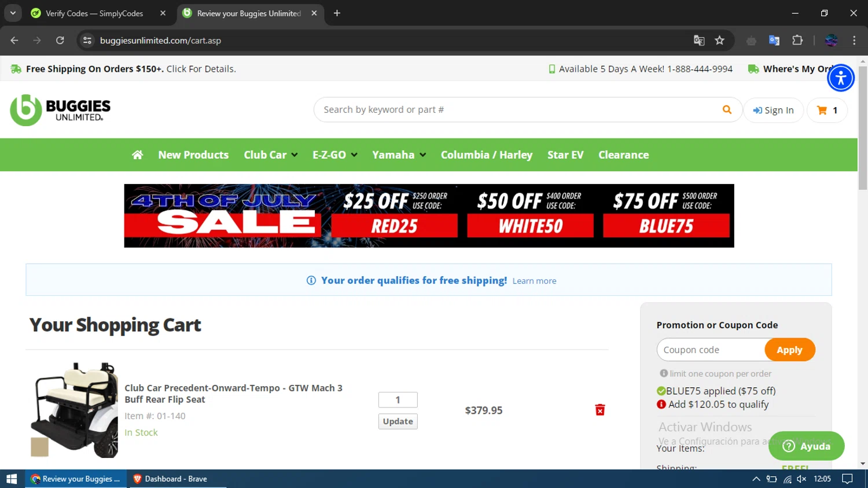
Task: Open the taskbar network icon
Action: click(x=788, y=479)
